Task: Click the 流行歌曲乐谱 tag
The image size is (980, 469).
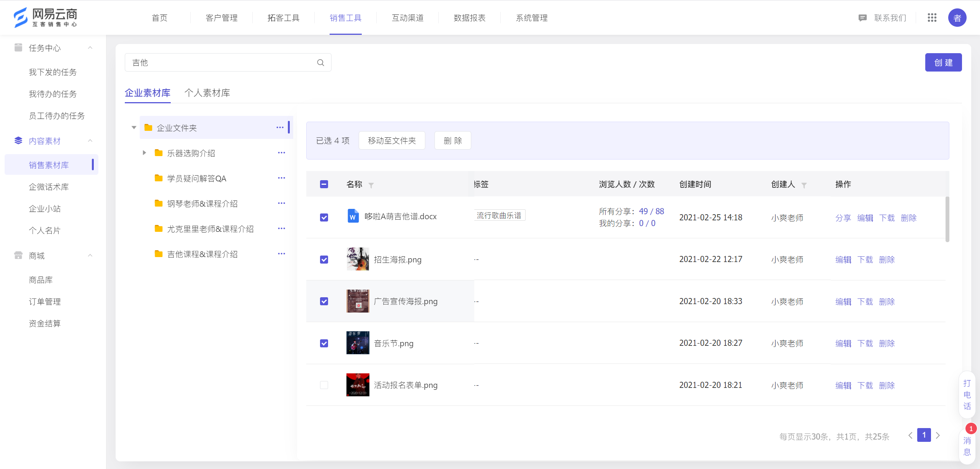Action: point(499,215)
